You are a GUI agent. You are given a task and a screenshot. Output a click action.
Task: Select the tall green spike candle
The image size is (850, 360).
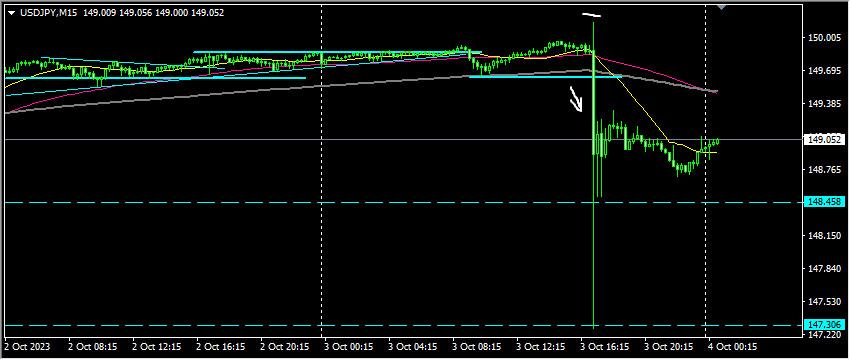[594, 173]
